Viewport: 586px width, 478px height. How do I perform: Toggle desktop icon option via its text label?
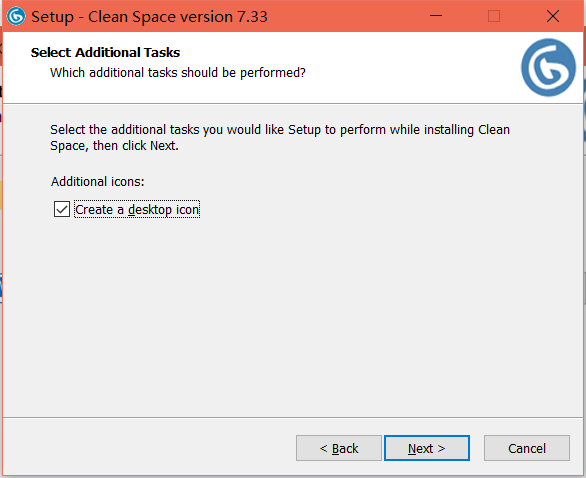pyautogui.click(x=137, y=210)
